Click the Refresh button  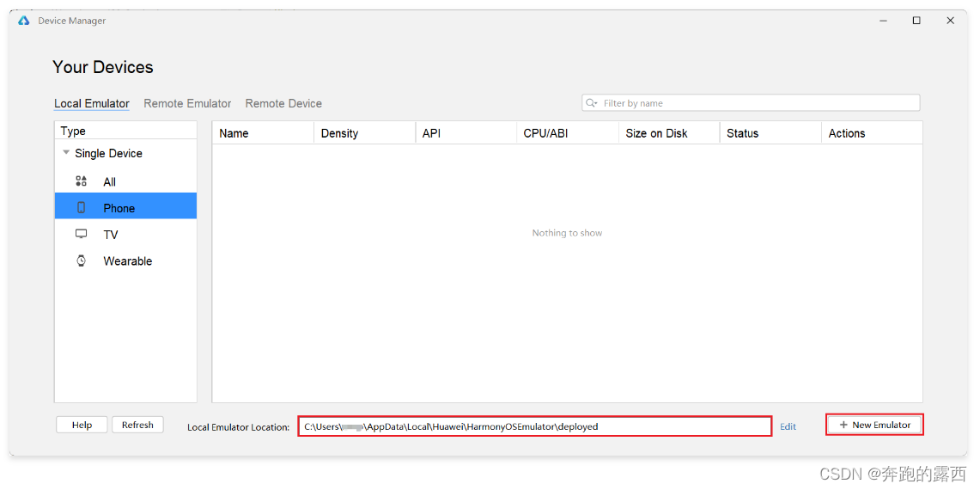tap(137, 425)
